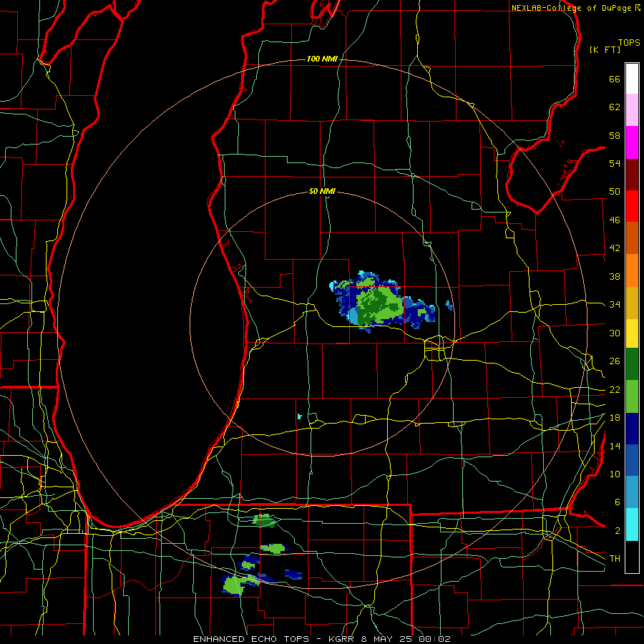Select the bright red 50 kft legend swatch
The image size is (644, 644).
point(632,206)
